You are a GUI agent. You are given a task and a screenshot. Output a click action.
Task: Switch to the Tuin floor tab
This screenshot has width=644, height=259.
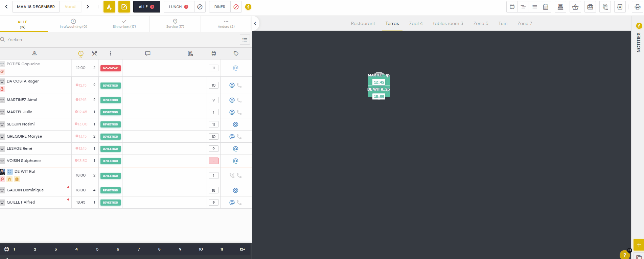[x=503, y=23]
